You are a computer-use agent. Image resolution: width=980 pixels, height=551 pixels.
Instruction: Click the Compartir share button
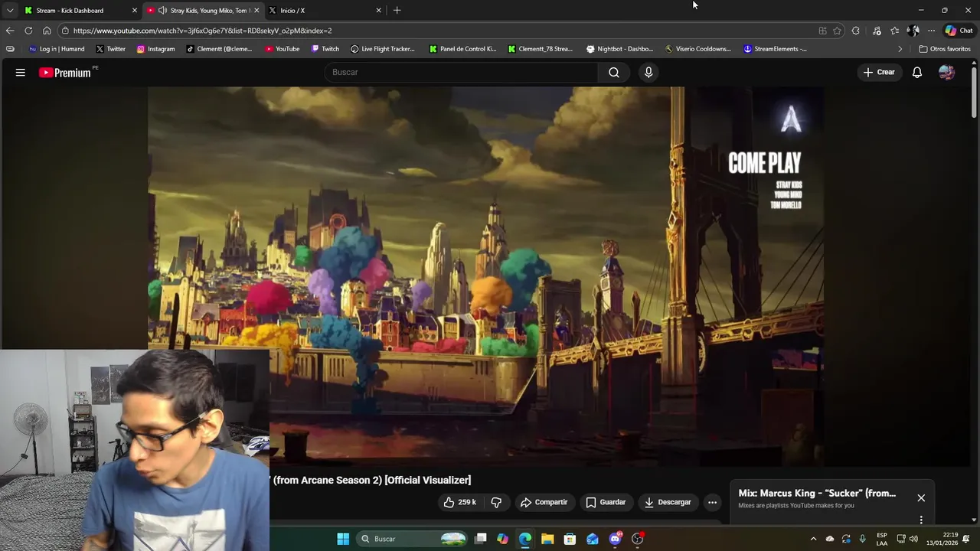544,502
